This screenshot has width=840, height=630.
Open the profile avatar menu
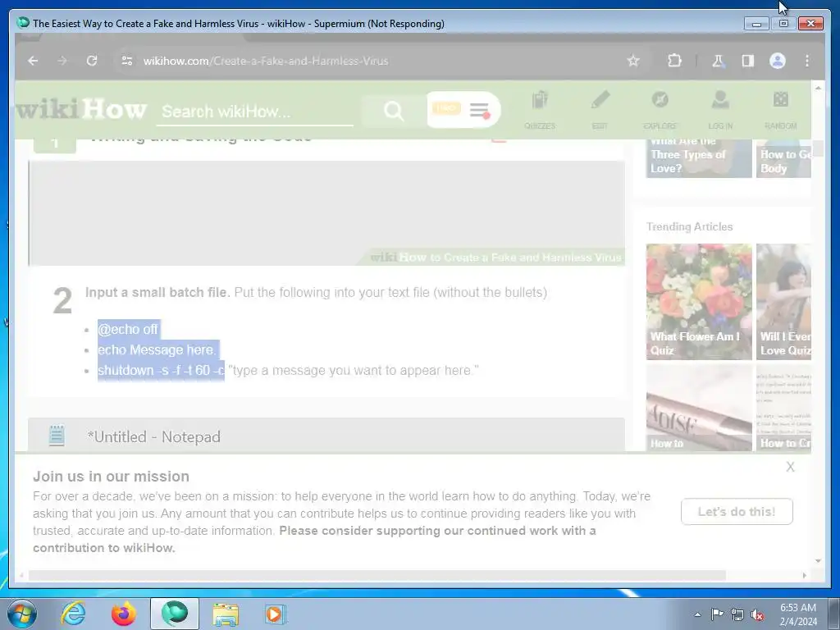[778, 61]
